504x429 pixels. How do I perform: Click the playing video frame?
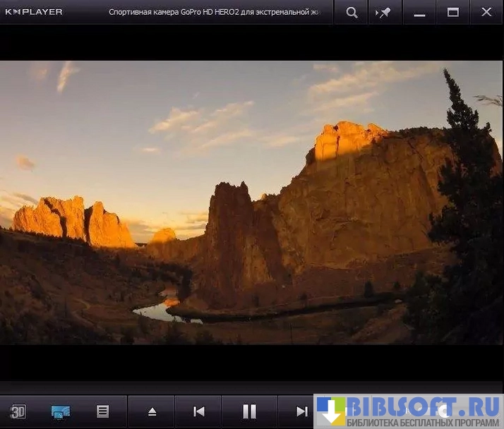click(251, 203)
